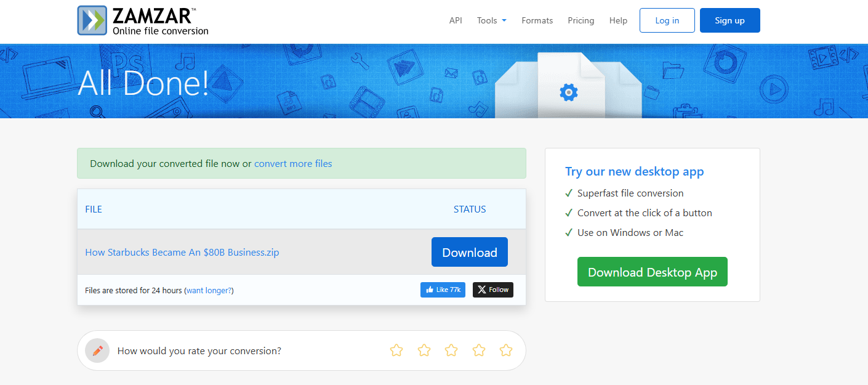Click the 'Convert at the click of a button' text

[x=645, y=213]
